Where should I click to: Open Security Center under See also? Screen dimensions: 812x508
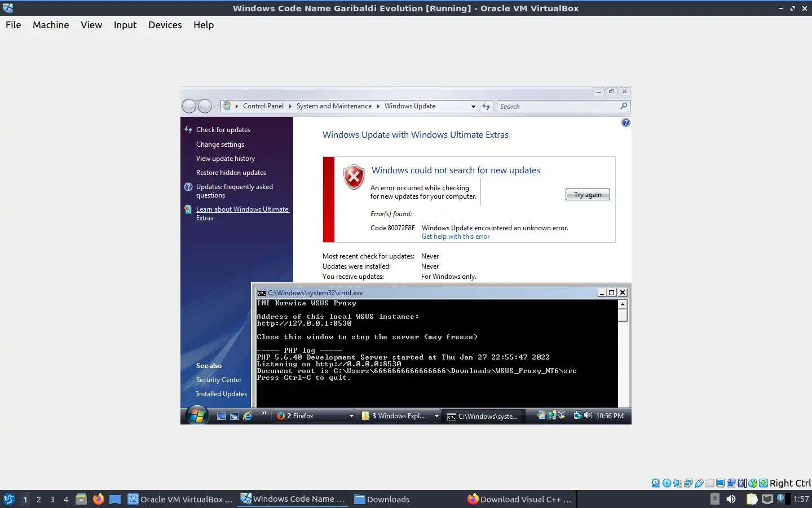pyautogui.click(x=219, y=380)
